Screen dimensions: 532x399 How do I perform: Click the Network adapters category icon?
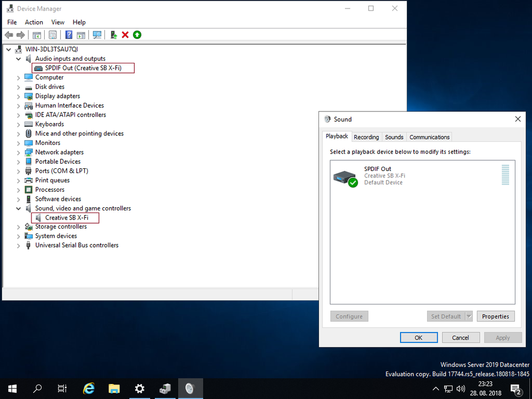(29, 152)
